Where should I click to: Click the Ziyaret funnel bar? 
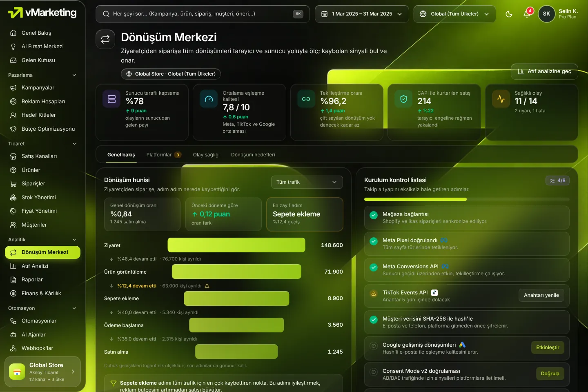coord(236,245)
